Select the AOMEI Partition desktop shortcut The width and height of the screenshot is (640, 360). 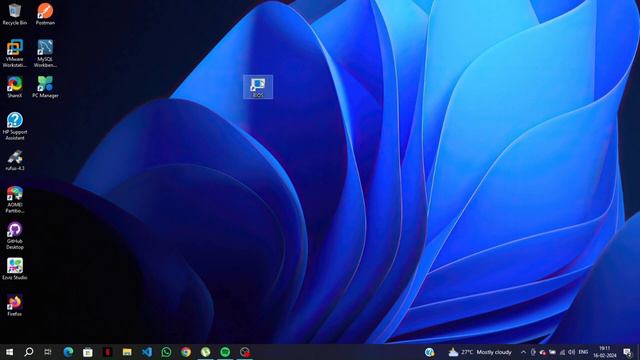15,199
